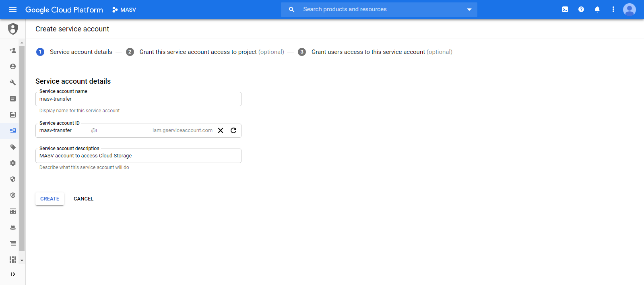Viewport: 644px width, 285px height.
Task: Clear the Service account ID with X
Action: (x=221, y=130)
